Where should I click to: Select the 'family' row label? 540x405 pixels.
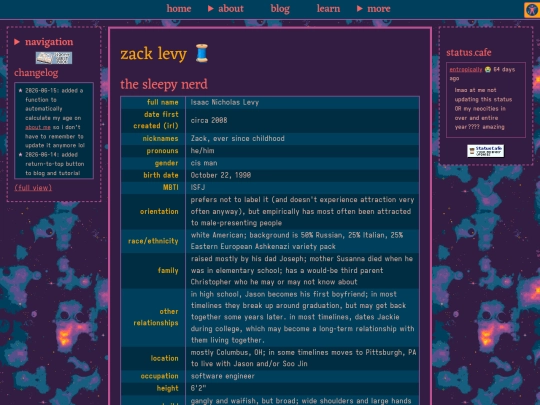tap(168, 271)
